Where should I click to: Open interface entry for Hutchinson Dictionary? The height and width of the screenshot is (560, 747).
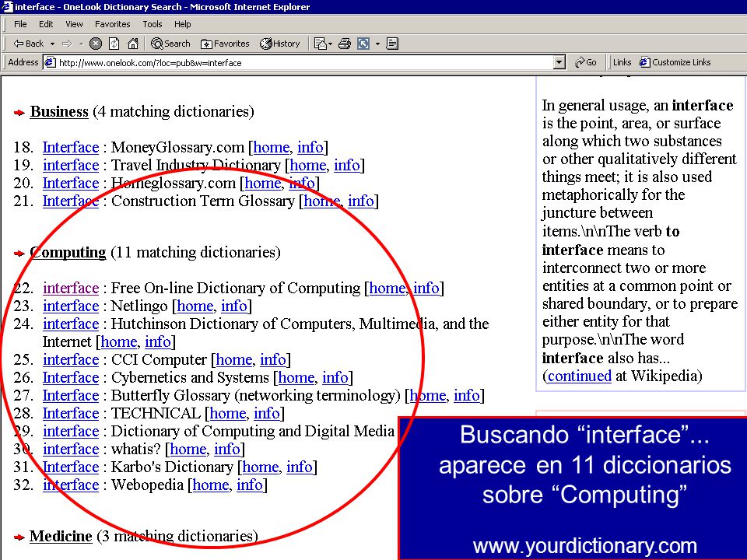(71, 324)
